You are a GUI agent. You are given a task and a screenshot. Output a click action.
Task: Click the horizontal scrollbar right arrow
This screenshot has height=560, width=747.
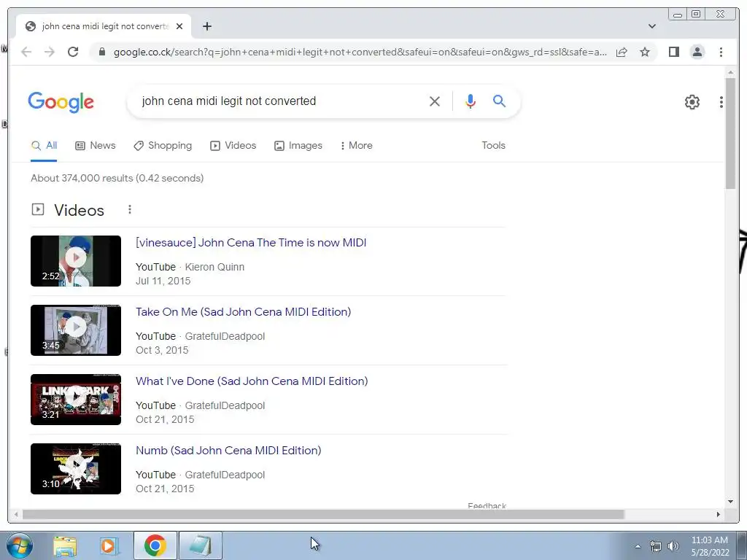[719, 514]
